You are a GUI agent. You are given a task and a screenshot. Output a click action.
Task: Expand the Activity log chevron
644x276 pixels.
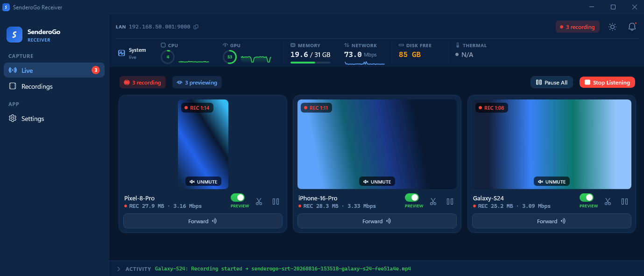pyautogui.click(x=119, y=269)
